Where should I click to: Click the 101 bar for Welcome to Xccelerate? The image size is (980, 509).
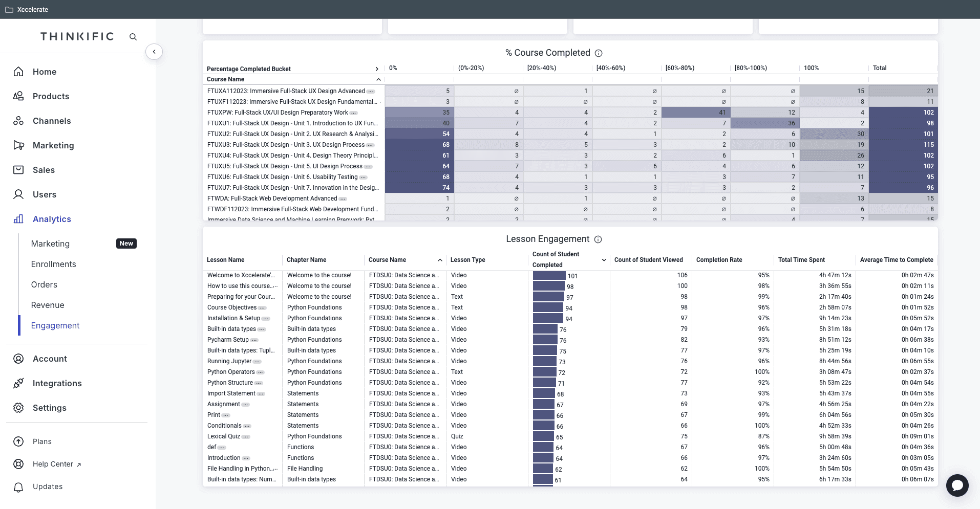pyautogui.click(x=549, y=276)
